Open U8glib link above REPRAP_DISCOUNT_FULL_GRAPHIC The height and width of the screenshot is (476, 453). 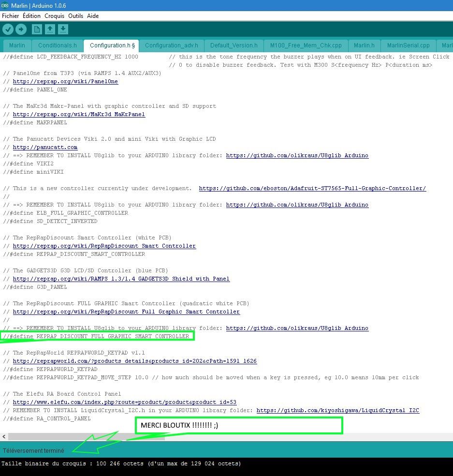[x=297, y=328]
